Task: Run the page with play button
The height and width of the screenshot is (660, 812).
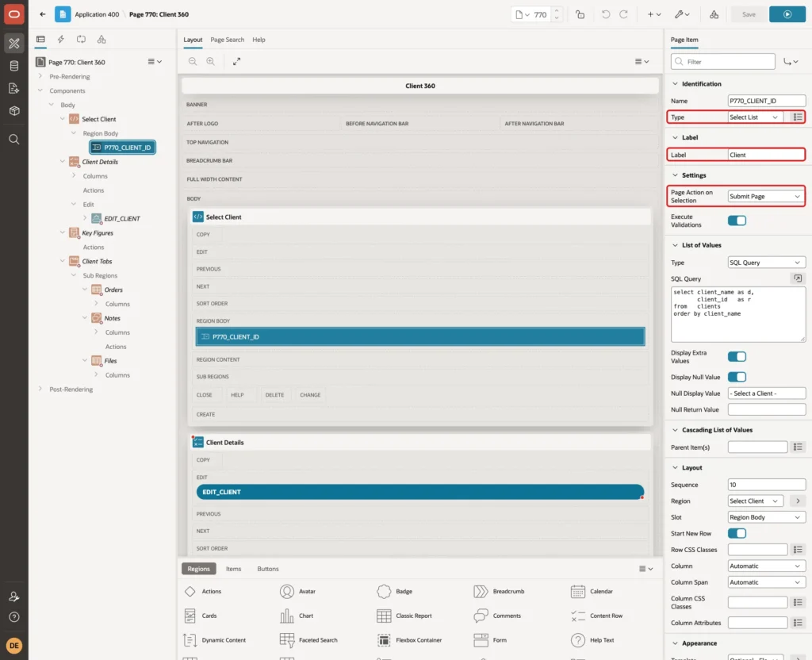Action: pyautogui.click(x=787, y=14)
